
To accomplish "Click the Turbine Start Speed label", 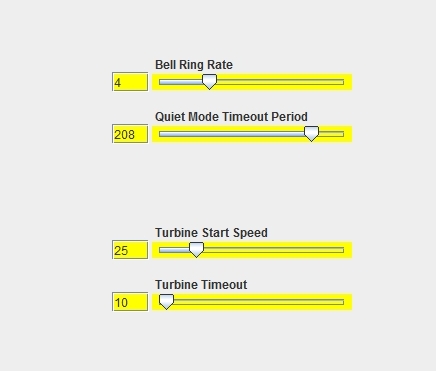I will point(211,233).
